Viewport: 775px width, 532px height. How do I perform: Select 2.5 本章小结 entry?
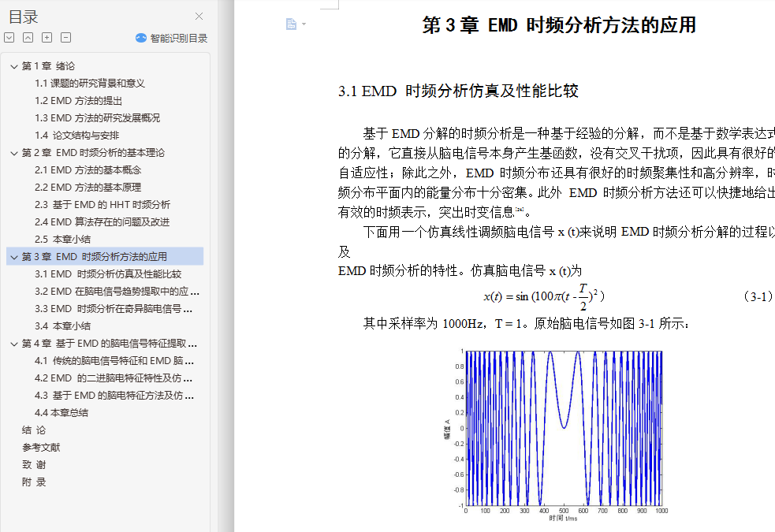63,239
